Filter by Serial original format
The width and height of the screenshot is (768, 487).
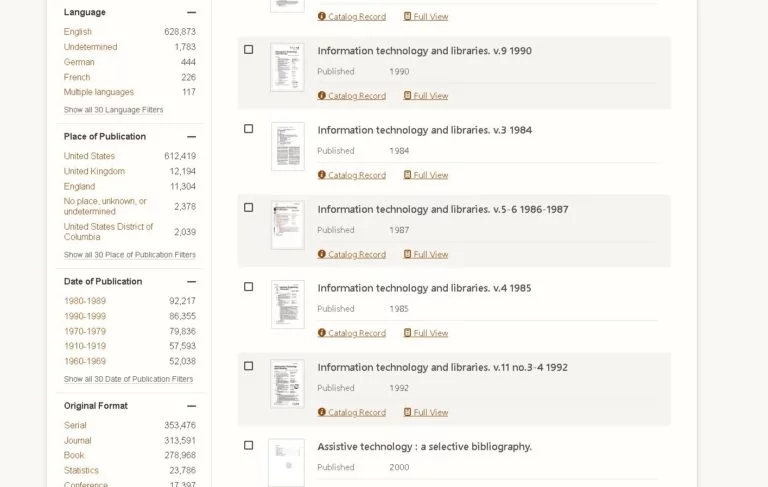(75, 425)
